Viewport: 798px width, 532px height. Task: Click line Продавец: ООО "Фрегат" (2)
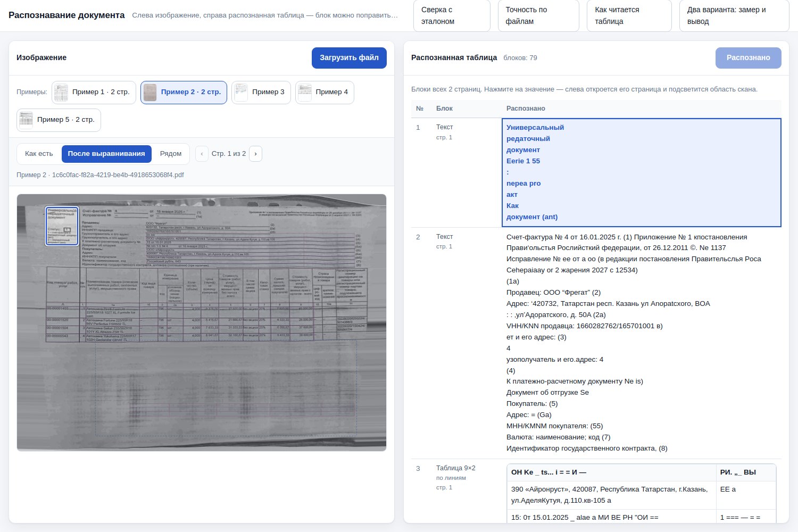pyautogui.click(x=553, y=293)
